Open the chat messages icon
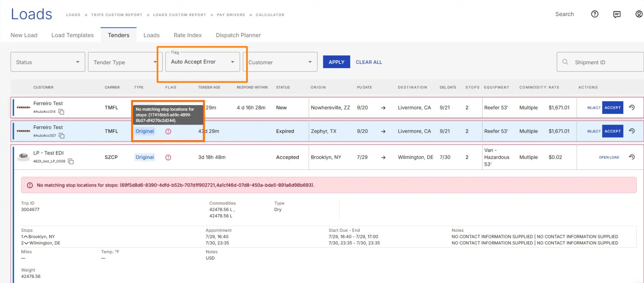The image size is (644, 283). pos(617,15)
